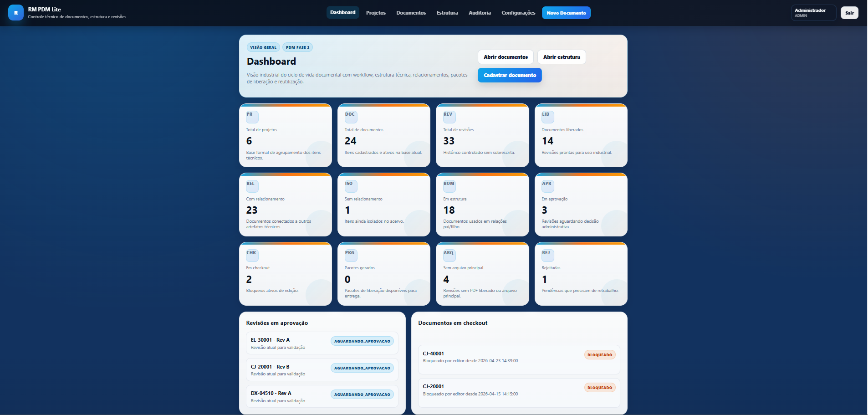Click the Novo Documento button

pyautogui.click(x=566, y=13)
